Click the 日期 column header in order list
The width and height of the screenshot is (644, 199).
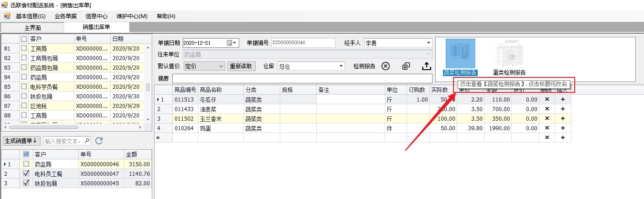pos(128,39)
